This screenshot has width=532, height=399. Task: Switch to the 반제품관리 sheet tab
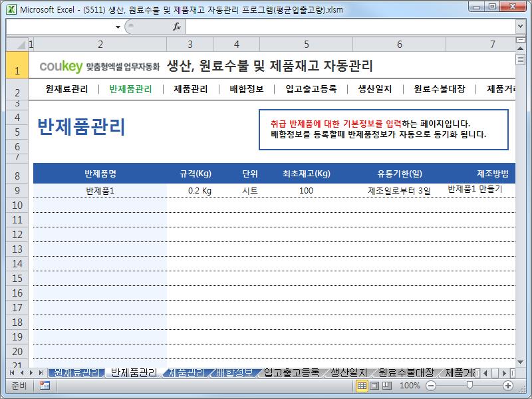(134, 373)
